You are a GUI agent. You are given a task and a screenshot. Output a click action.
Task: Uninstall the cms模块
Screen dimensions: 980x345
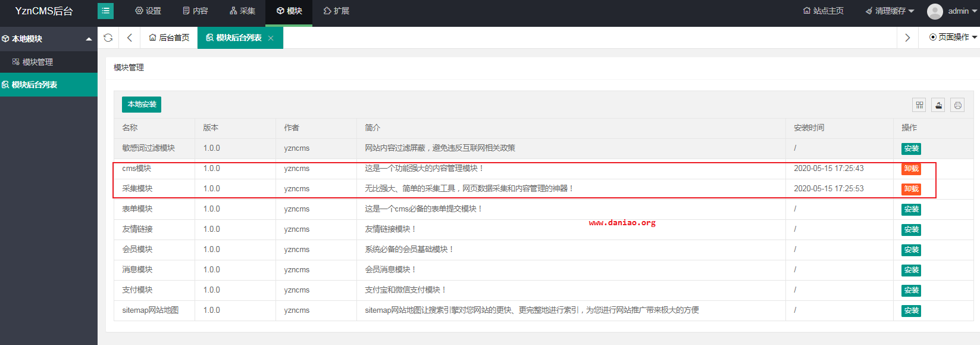(x=911, y=169)
